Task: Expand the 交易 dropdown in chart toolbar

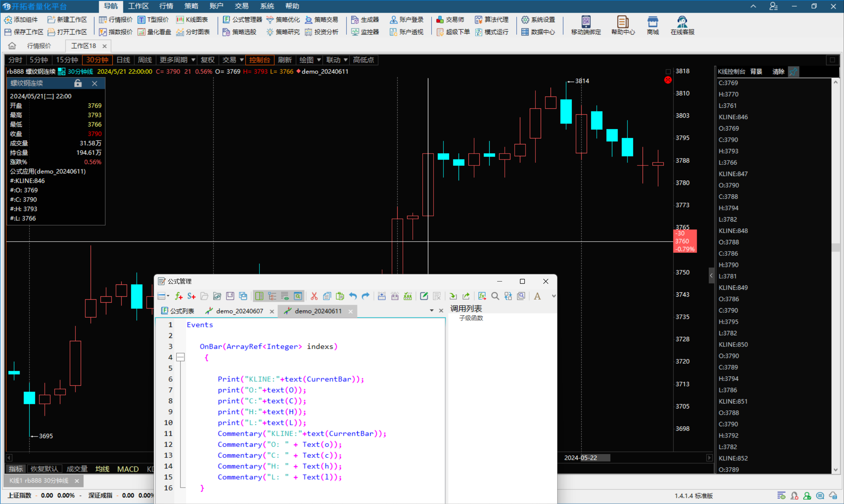Action: click(233, 60)
